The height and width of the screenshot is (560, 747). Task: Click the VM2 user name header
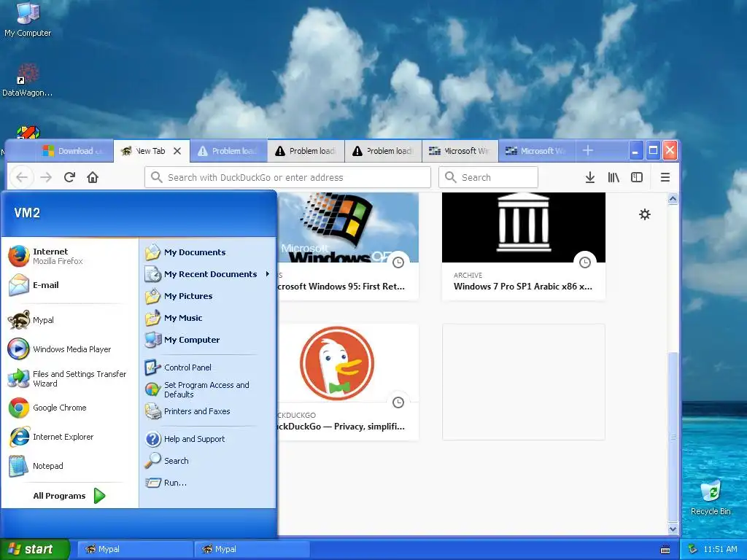pos(27,213)
